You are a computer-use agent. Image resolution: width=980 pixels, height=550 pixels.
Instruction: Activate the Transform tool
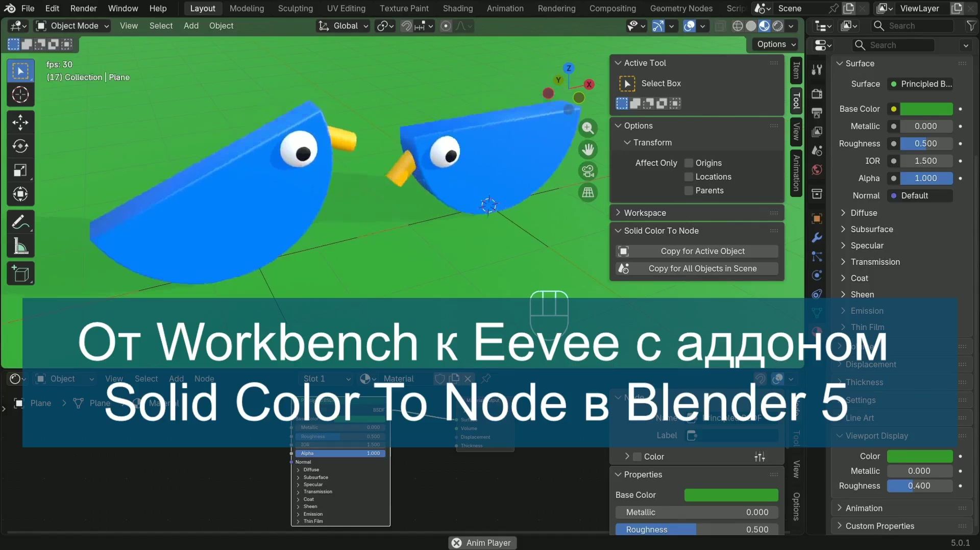(x=20, y=194)
